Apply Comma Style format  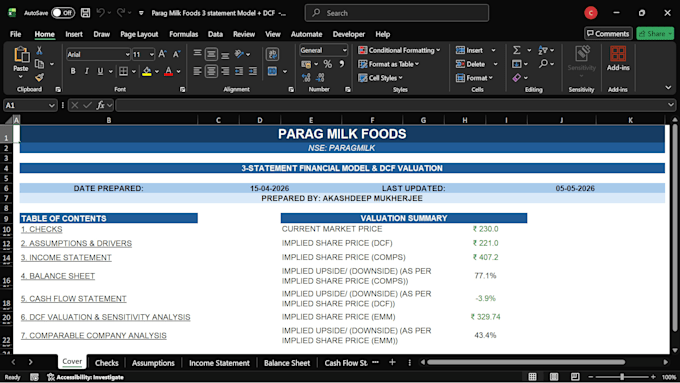click(x=342, y=64)
